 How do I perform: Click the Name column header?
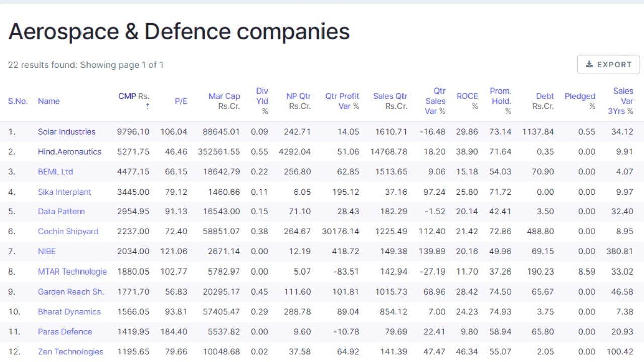[x=49, y=101]
